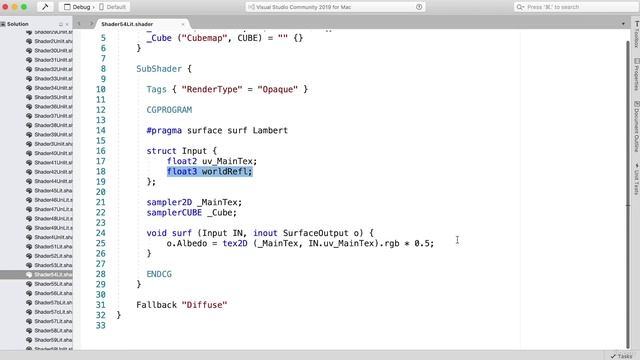Select Shader46UnLit file in Solution tree

[x=53, y=200]
